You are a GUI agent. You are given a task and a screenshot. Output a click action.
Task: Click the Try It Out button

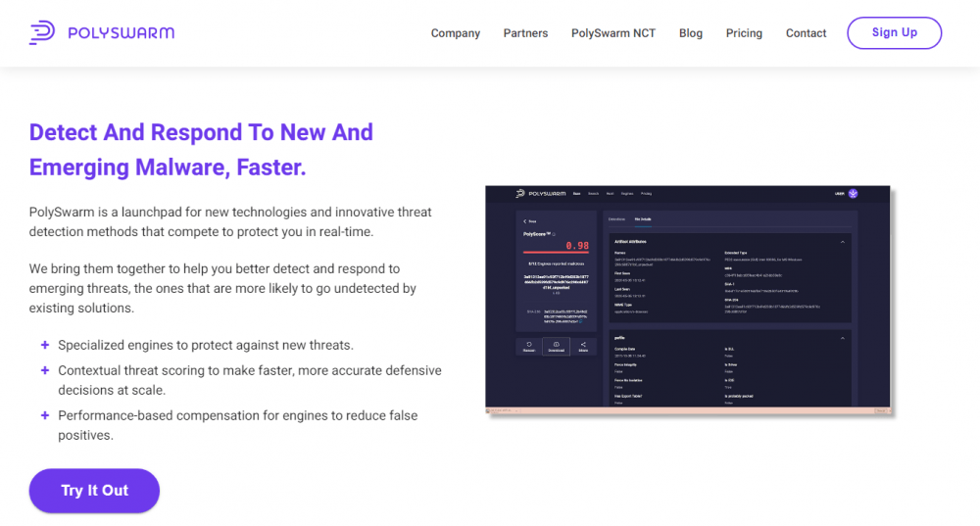tap(94, 491)
